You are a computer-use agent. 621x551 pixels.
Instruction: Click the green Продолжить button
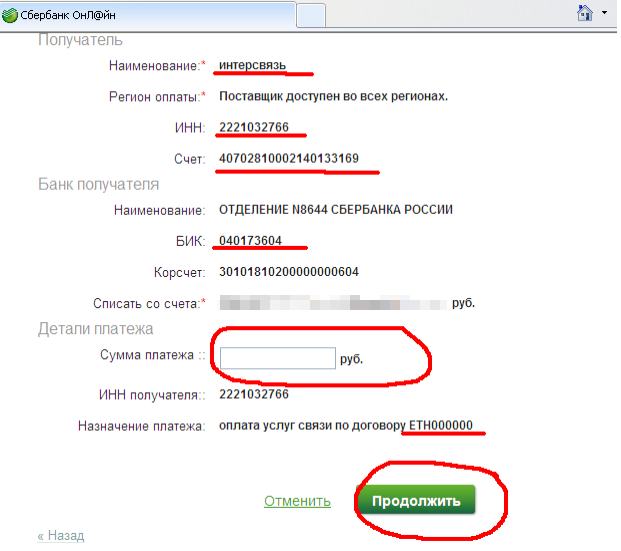click(x=416, y=500)
